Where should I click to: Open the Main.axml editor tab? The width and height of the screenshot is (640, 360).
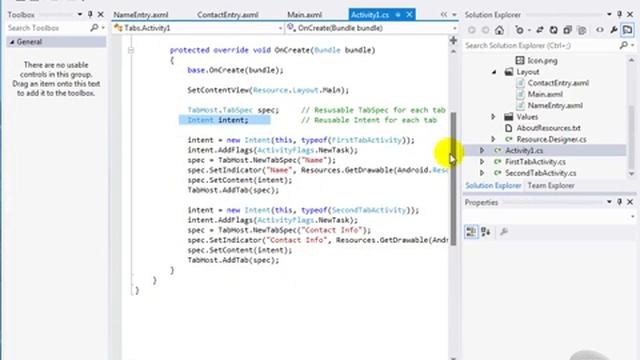[304, 15]
